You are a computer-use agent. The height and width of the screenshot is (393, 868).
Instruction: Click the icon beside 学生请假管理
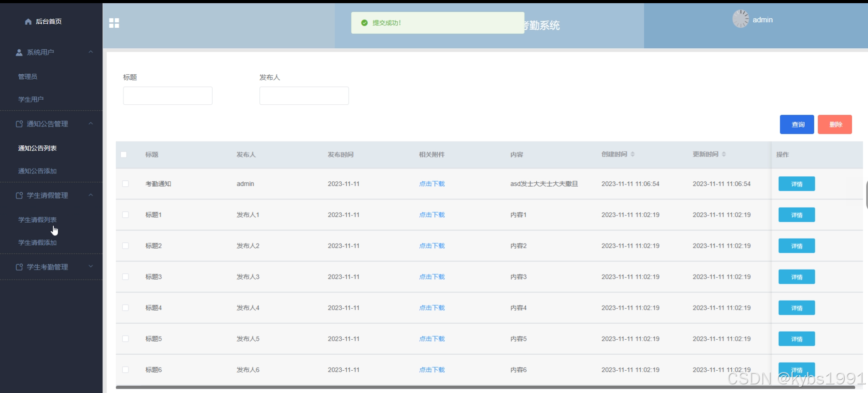pos(19,195)
